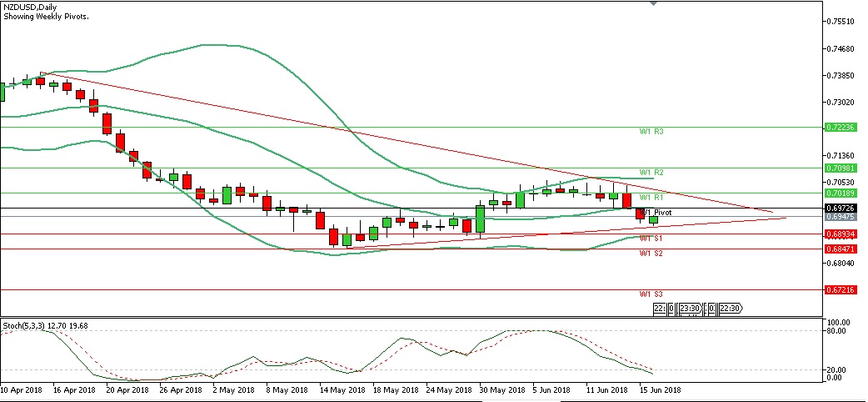
Task: Select the grey 0.69475 pivot price tag
Action: 841,217
